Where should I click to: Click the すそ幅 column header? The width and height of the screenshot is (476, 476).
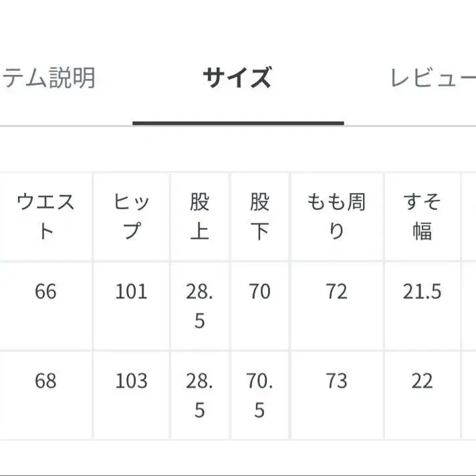pyautogui.click(x=422, y=216)
